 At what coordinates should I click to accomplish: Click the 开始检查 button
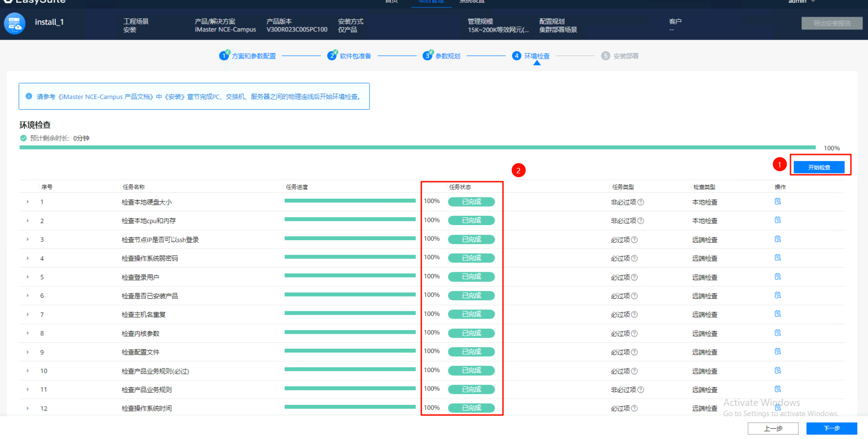[819, 167]
